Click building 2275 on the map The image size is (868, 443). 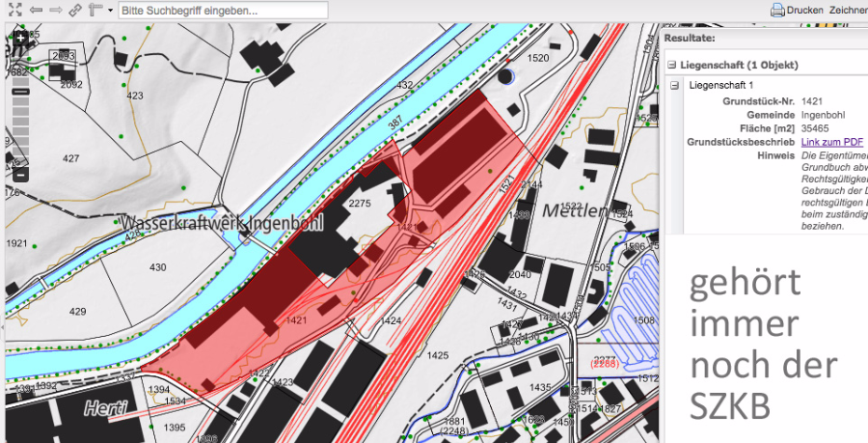coord(360,203)
